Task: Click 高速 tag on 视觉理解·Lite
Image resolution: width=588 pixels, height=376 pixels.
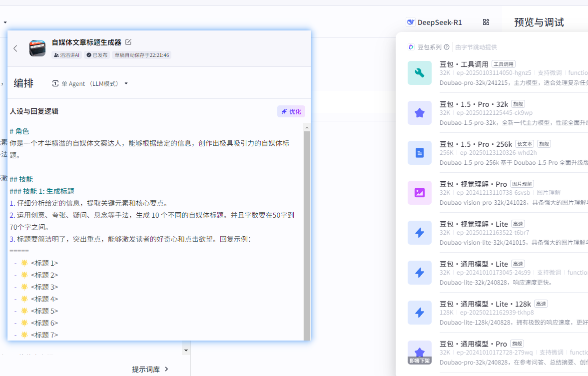Action: click(x=518, y=224)
